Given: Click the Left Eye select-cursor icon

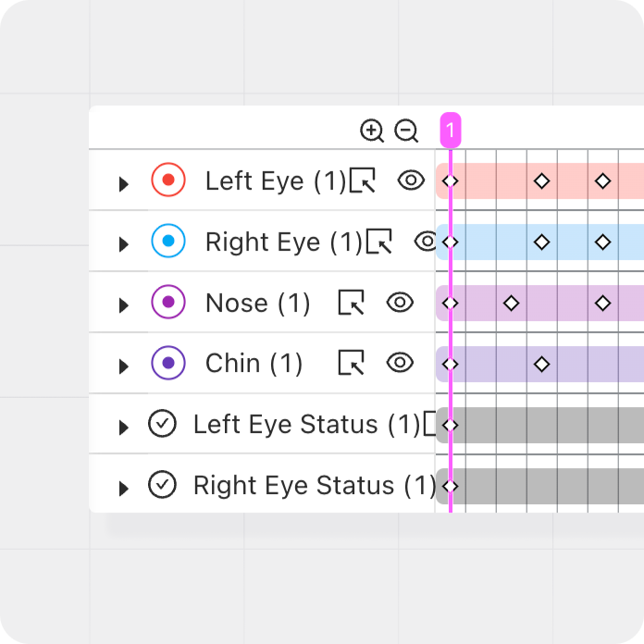Looking at the screenshot, I should pos(363,180).
